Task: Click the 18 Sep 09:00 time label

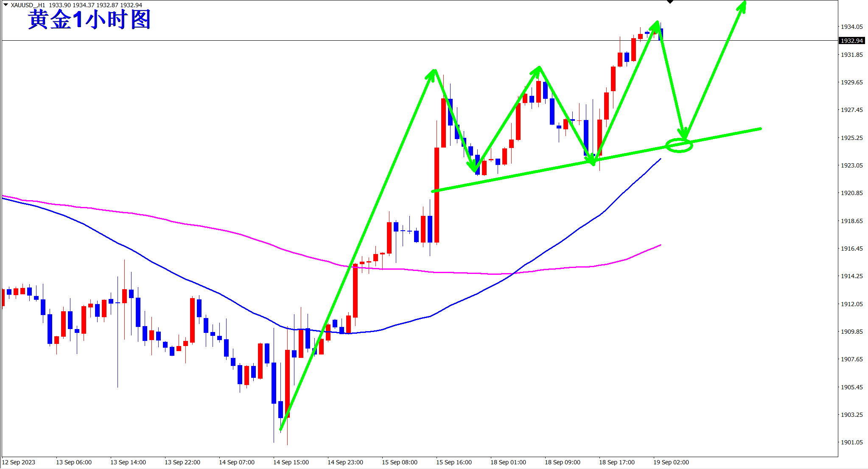Action: tap(562, 462)
